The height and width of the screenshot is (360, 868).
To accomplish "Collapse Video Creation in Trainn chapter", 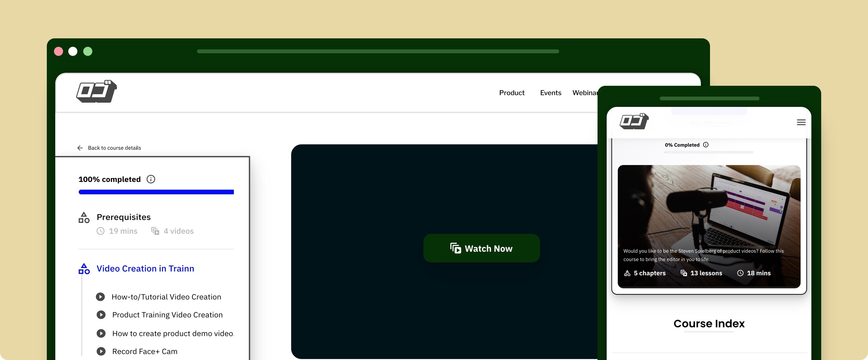I will 145,268.
